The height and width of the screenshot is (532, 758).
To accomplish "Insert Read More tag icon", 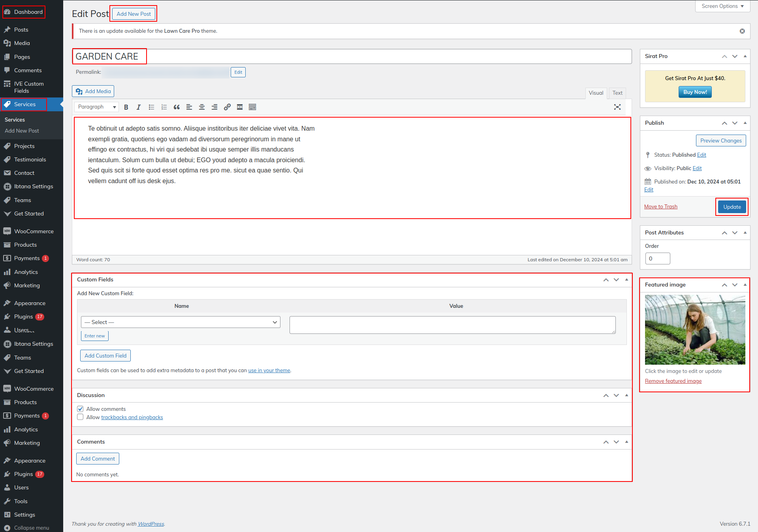I will coord(240,107).
